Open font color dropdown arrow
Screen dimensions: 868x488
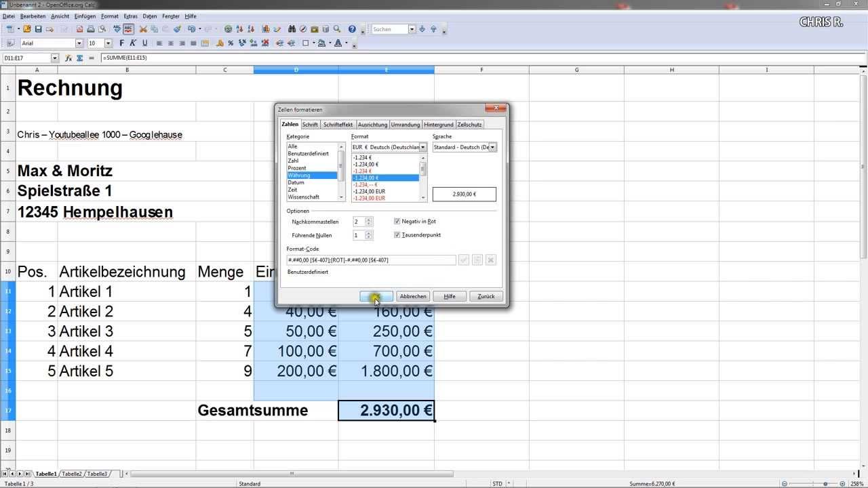[x=346, y=43]
